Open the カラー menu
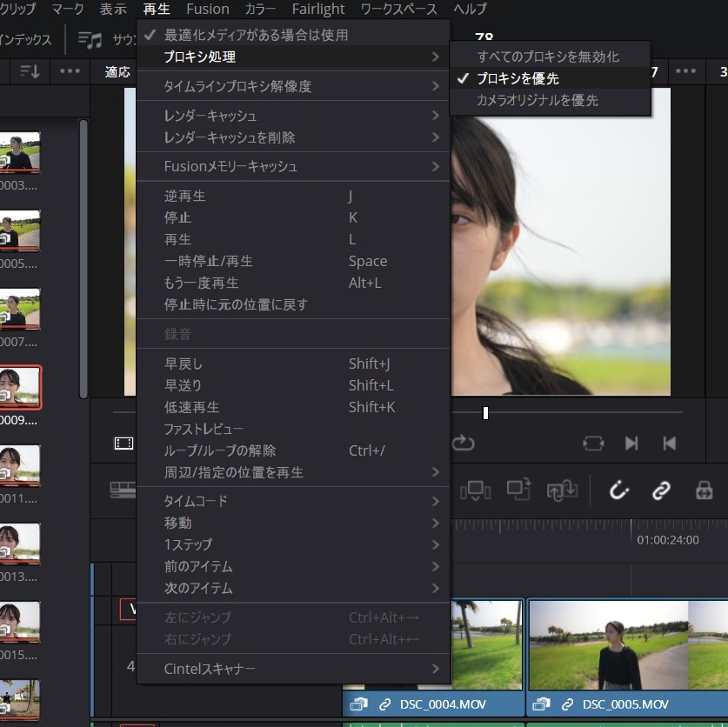This screenshot has height=727, width=728. click(x=260, y=9)
